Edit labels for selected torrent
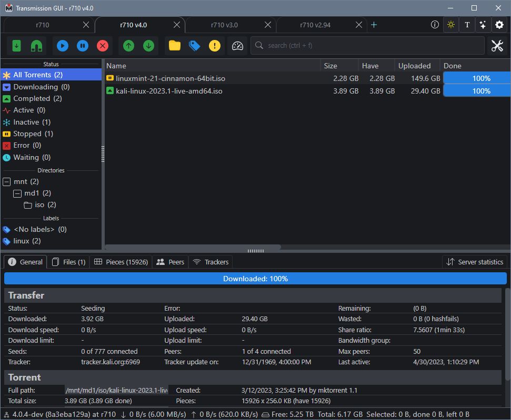This screenshot has width=511, height=420. click(x=194, y=46)
